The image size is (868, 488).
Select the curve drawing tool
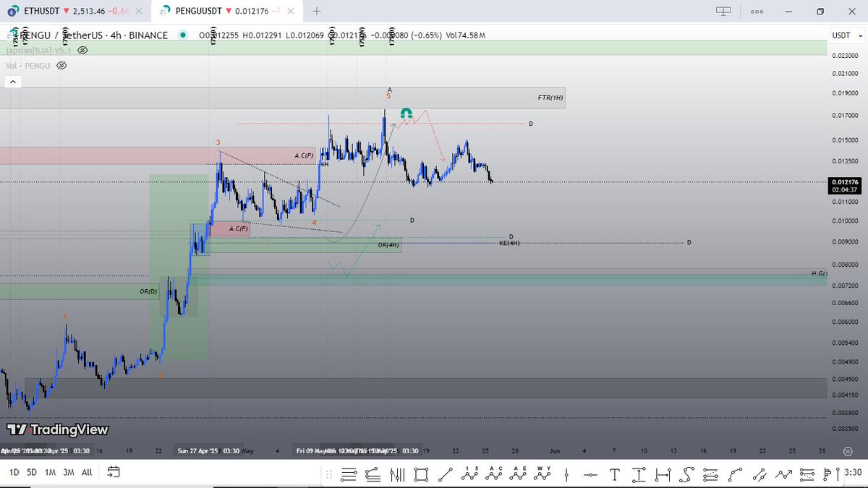[x=735, y=474]
